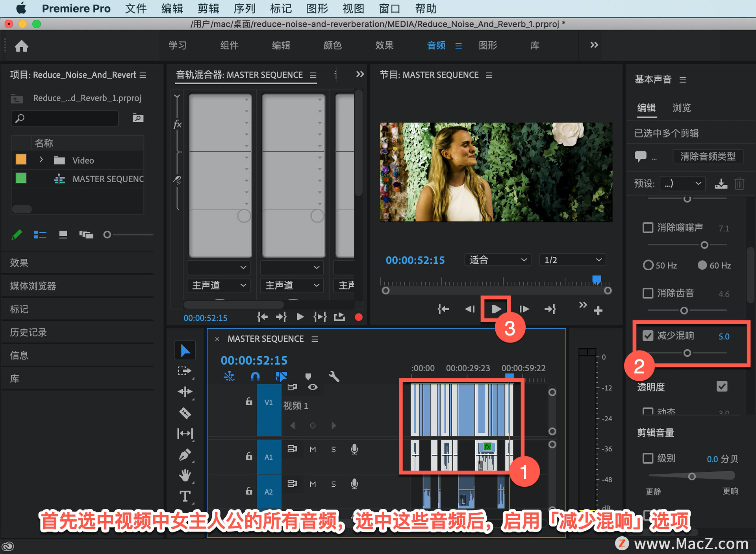Open the 窗口 menu
The height and width of the screenshot is (554, 756).
click(389, 8)
